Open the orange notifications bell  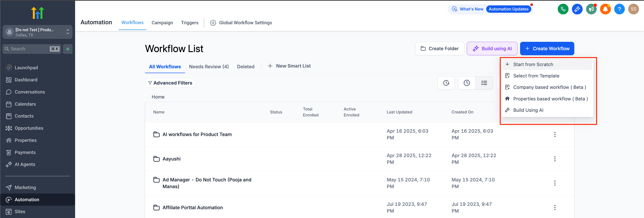pos(605,9)
